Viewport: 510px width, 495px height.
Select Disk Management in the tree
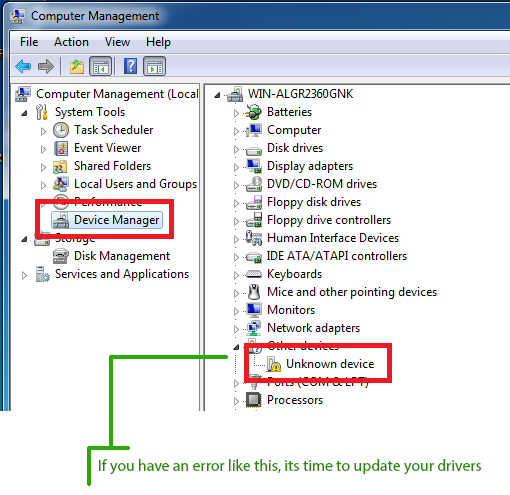click(x=122, y=256)
